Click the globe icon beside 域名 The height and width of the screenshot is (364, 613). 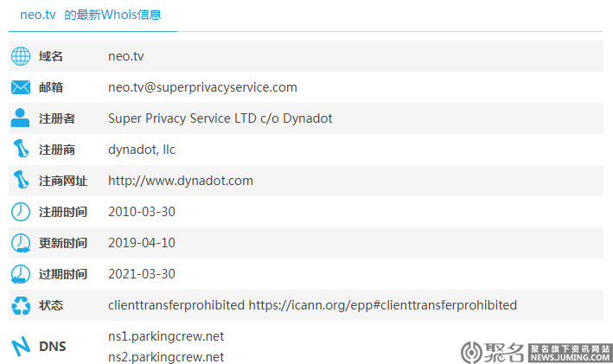[x=21, y=56]
